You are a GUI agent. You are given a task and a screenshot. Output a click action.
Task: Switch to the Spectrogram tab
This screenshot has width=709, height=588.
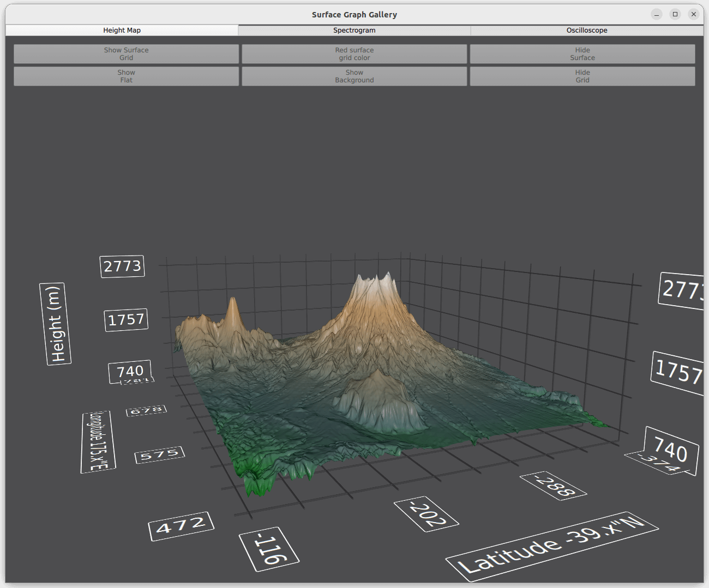[x=354, y=31]
